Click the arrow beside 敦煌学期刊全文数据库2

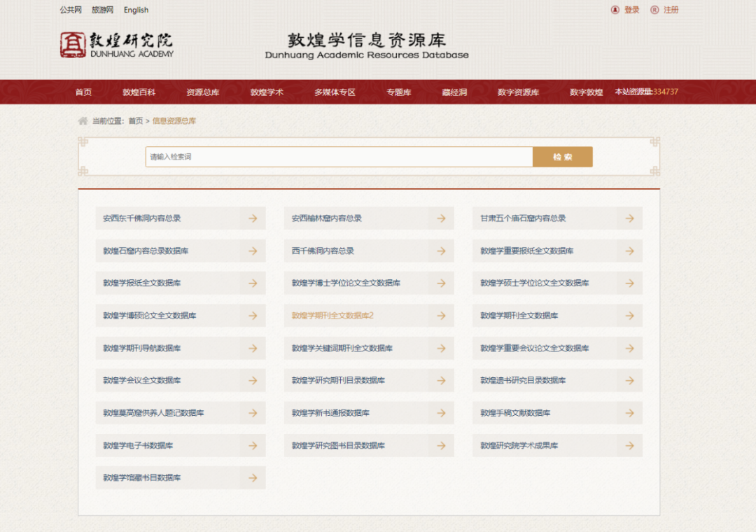pyautogui.click(x=441, y=316)
